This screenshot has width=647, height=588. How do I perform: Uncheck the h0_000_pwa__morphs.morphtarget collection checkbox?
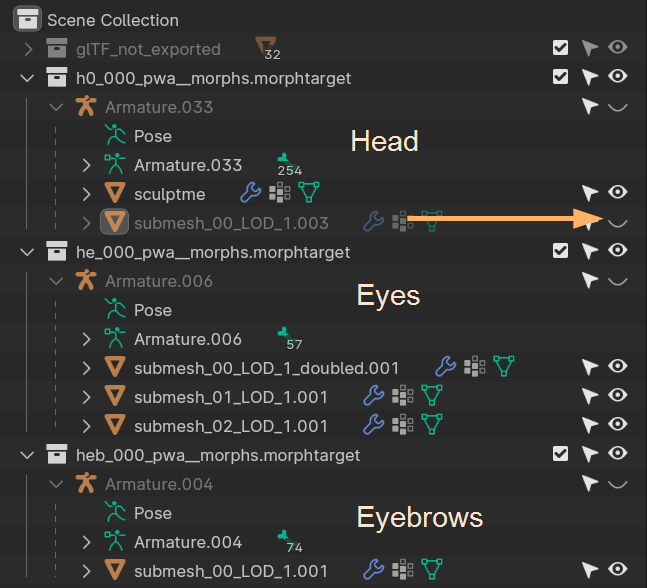click(561, 77)
